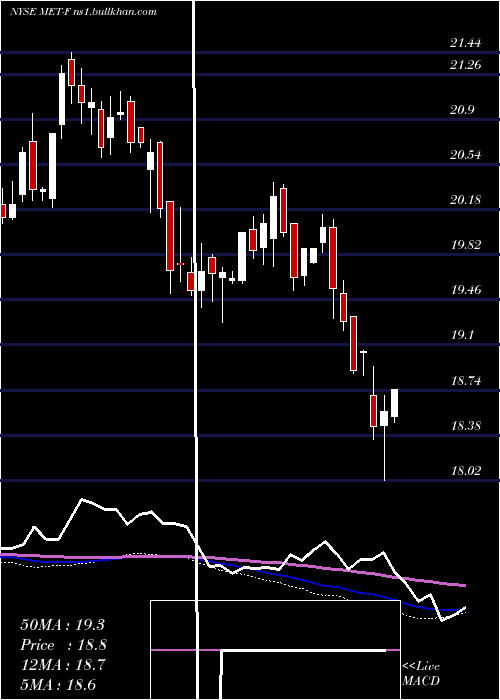Click the highest red candlestick near 21.44
The width and height of the screenshot is (500, 700).
coord(71,78)
